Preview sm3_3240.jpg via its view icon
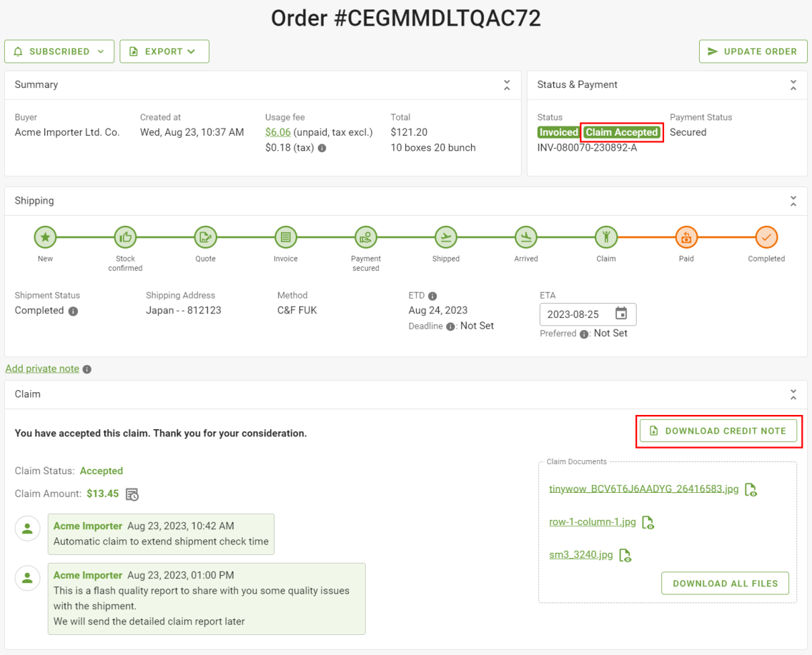 625,556
